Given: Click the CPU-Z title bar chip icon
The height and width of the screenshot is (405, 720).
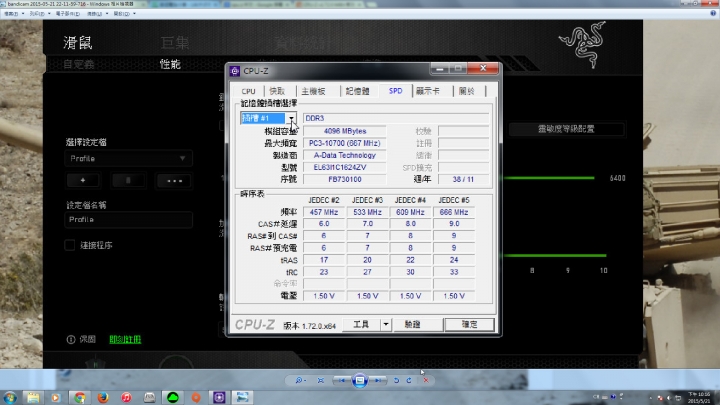Looking at the screenshot, I should [235, 71].
